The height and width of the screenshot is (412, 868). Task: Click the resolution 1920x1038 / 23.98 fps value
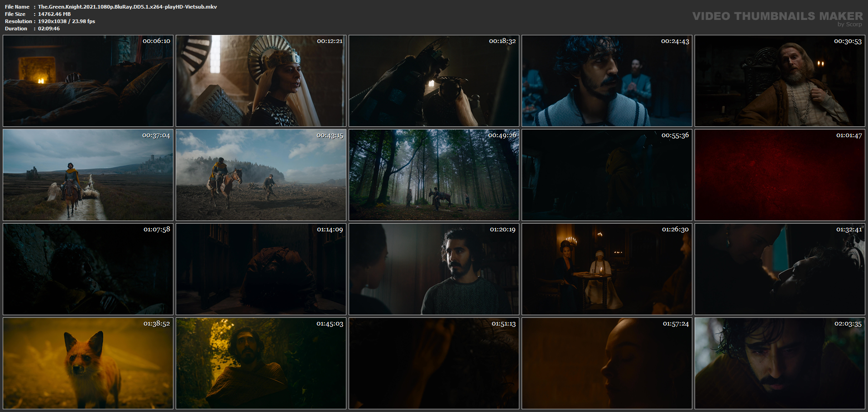coord(67,21)
